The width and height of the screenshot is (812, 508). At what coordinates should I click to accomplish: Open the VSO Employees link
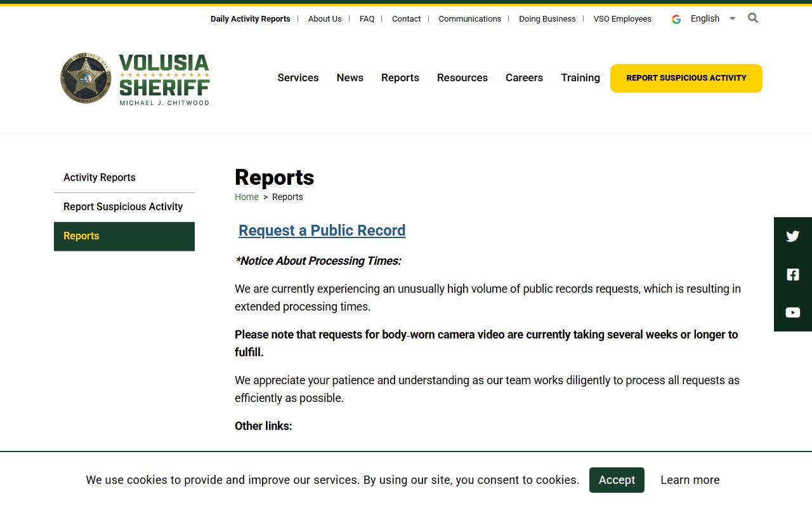click(622, 19)
